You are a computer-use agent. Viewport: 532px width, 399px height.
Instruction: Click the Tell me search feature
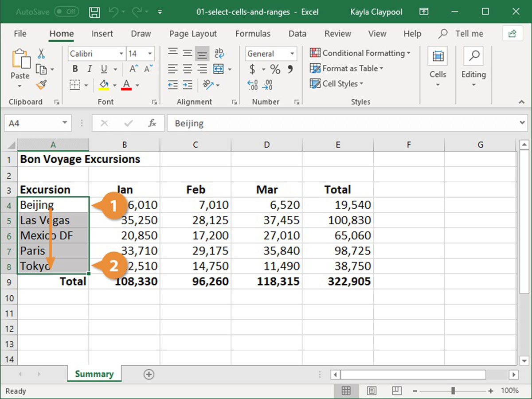(461, 33)
